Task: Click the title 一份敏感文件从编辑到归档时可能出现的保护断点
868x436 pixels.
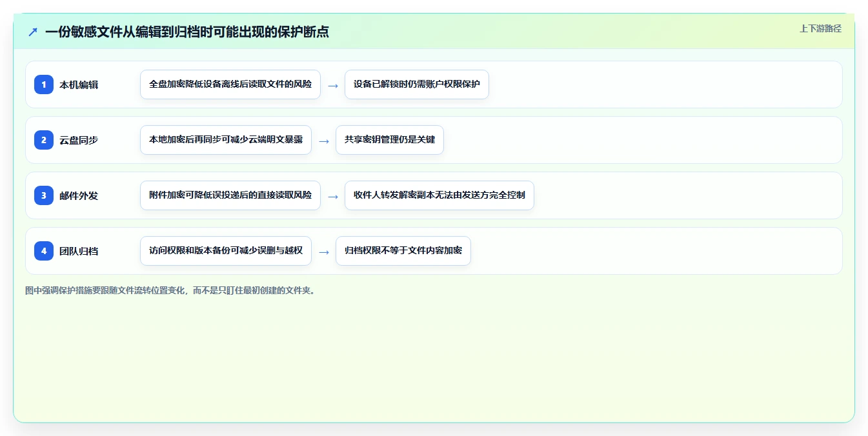Action: 187,32
